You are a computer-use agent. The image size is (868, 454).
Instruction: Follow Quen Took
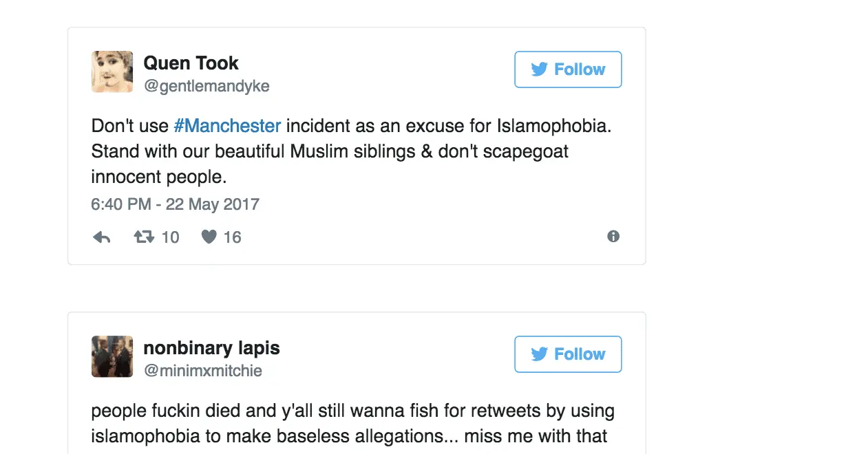tap(568, 69)
